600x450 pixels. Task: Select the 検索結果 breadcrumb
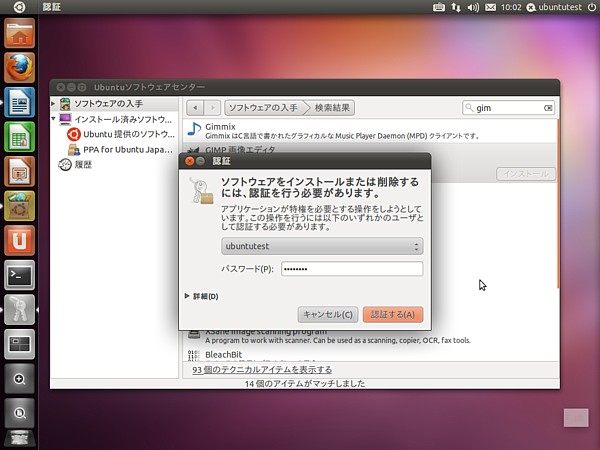tap(332, 108)
